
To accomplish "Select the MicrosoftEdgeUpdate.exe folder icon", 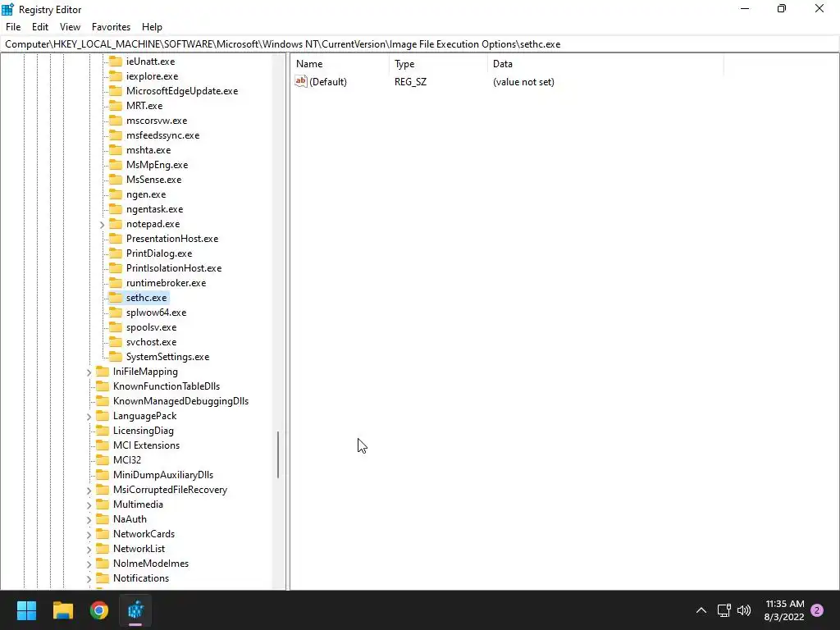I will point(116,90).
